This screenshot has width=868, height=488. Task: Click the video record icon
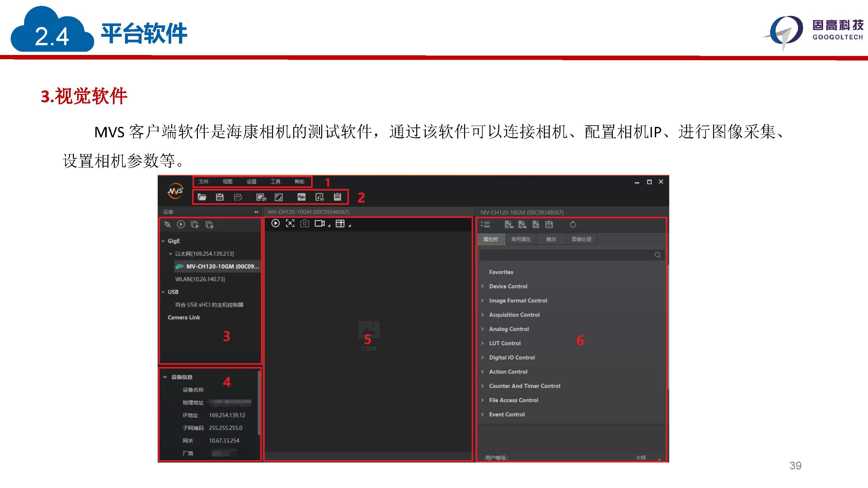pyautogui.click(x=319, y=223)
